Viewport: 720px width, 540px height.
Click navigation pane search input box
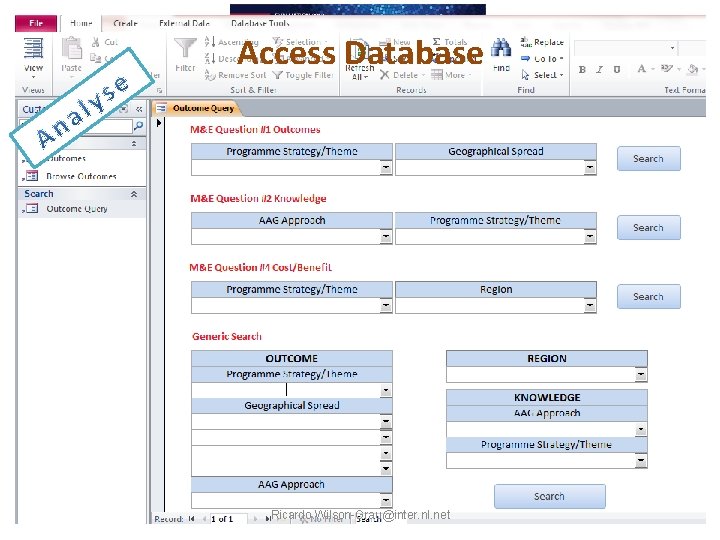pyautogui.click(x=77, y=126)
